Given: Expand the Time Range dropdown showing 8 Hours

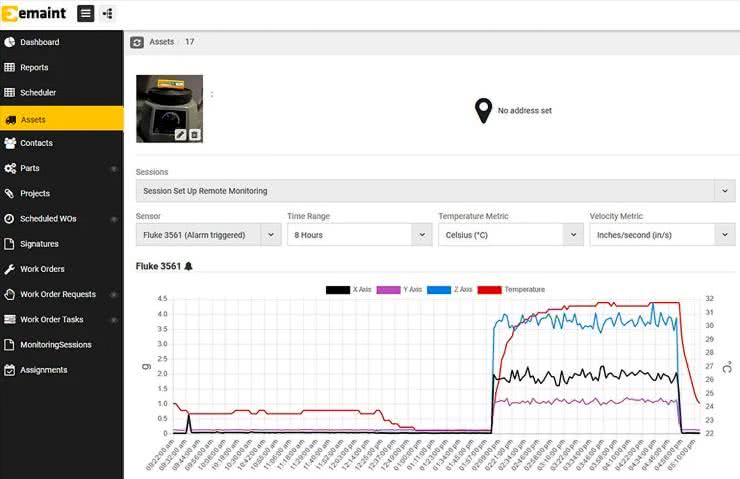Looking at the screenshot, I should pos(359,234).
